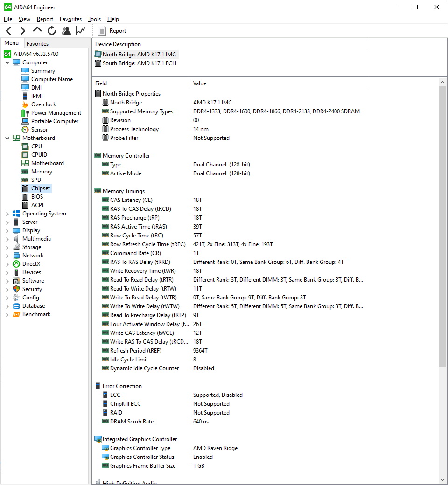This screenshot has height=485, width=448.
Task: Expand the Display node
Action: pyautogui.click(x=7, y=230)
